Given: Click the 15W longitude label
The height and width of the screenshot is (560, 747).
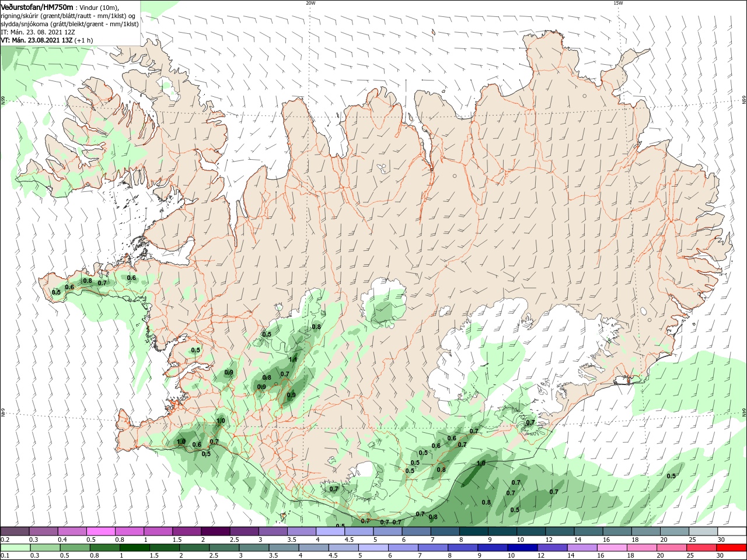Looking at the screenshot, I should click(x=618, y=3).
